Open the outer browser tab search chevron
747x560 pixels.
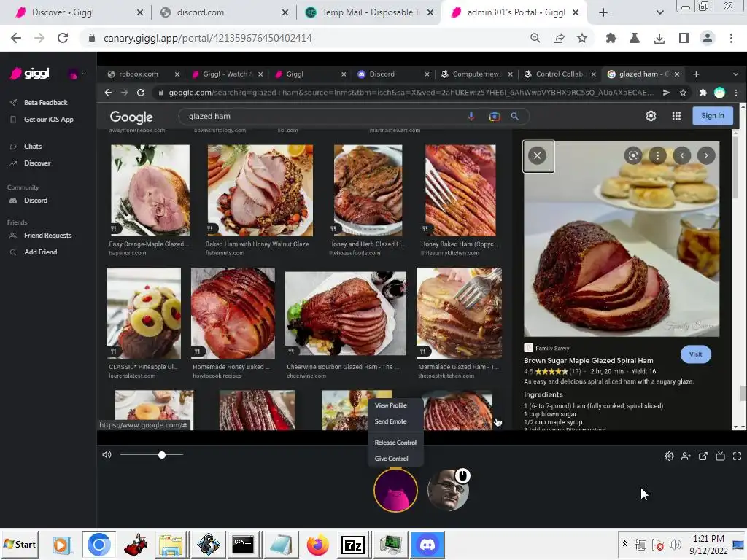(659, 12)
